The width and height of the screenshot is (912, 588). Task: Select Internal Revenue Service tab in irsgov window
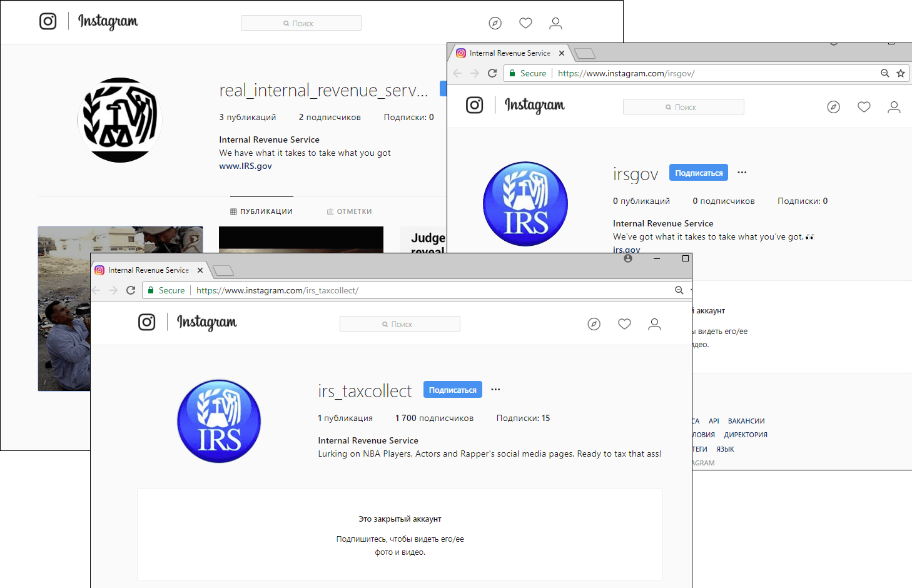(x=510, y=53)
